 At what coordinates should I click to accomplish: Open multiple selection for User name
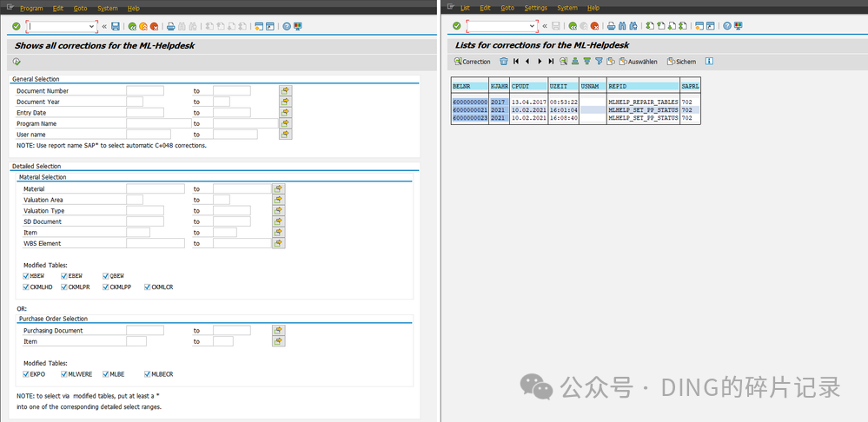285,135
